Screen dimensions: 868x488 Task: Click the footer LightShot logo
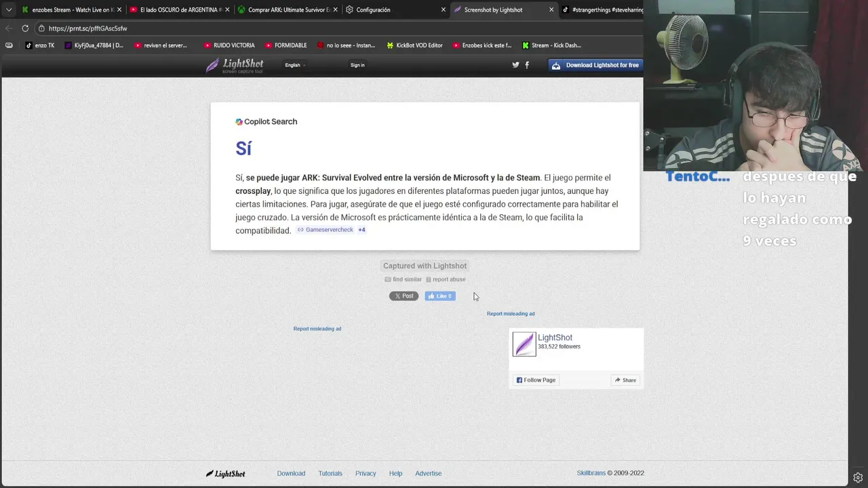(225, 474)
